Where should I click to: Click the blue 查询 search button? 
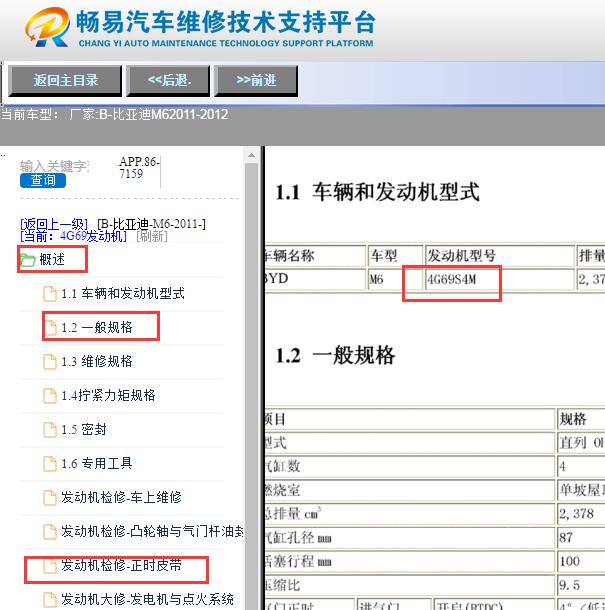43,180
